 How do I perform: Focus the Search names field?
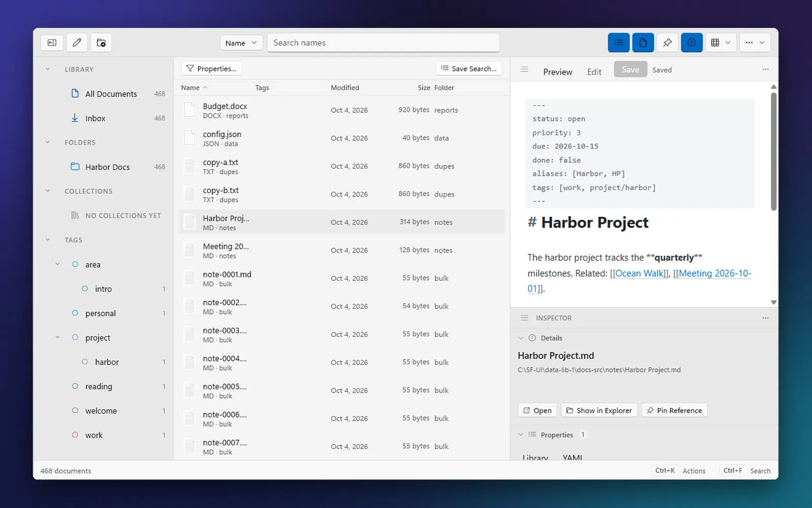click(383, 43)
